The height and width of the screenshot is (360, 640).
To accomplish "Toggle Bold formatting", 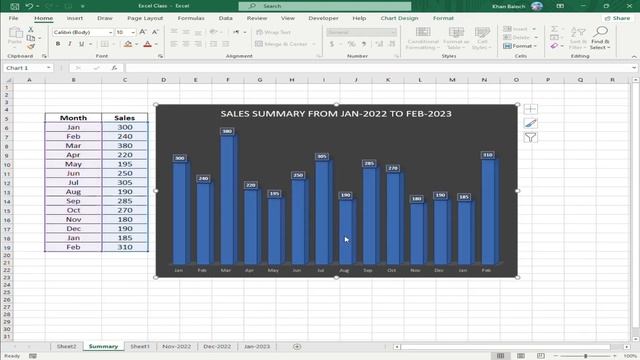I will 58,44.
